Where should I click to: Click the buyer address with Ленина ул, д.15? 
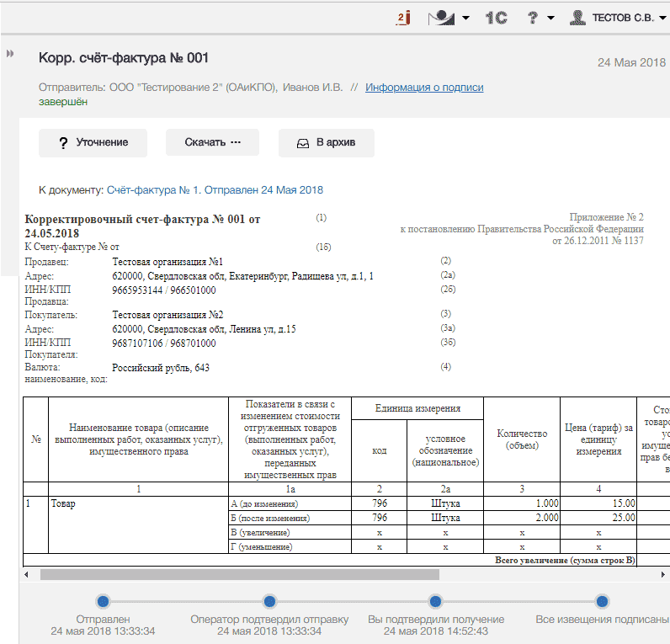(x=204, y=329)
